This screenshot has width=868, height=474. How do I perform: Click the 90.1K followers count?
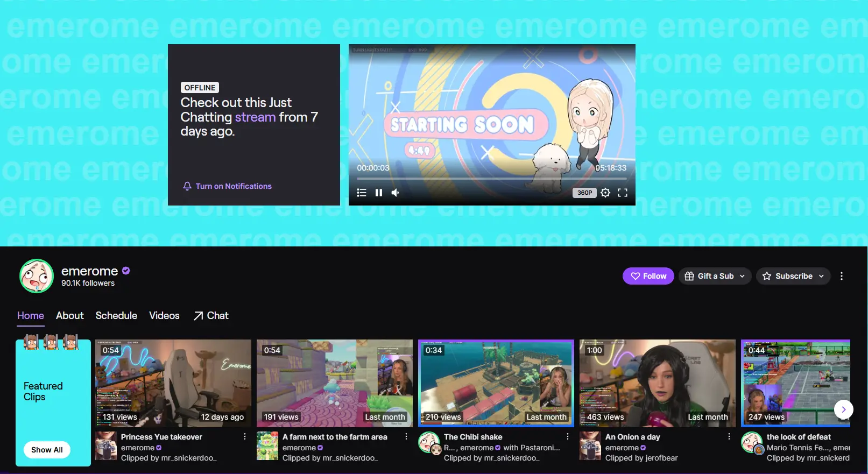pyautogui.click(x=88, y=283)
